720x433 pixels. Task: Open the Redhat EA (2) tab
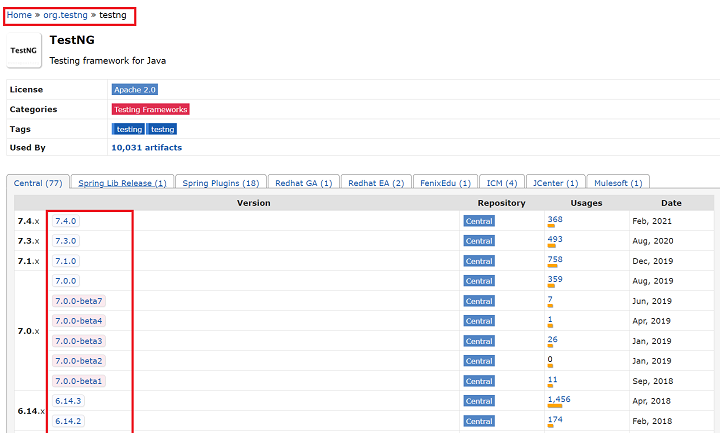(376, 183)
